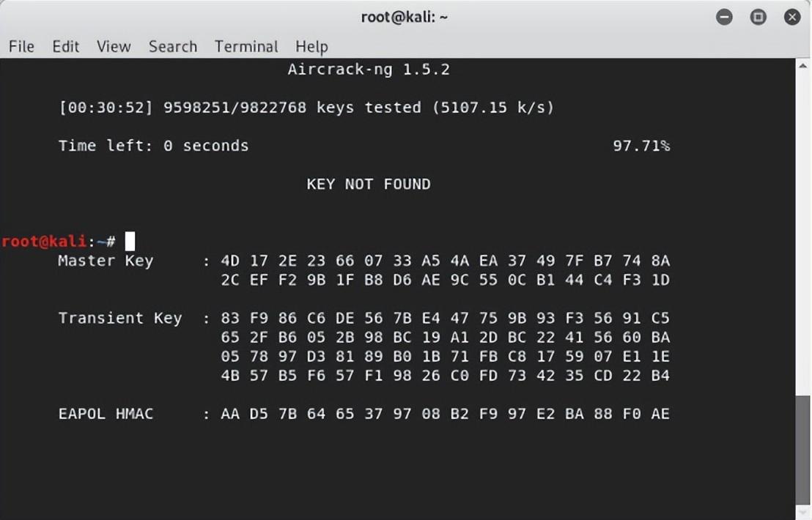This screenshot has height=520, width=812.
Task: Click the white terminal cursor block
Action: tap(130, 241)
